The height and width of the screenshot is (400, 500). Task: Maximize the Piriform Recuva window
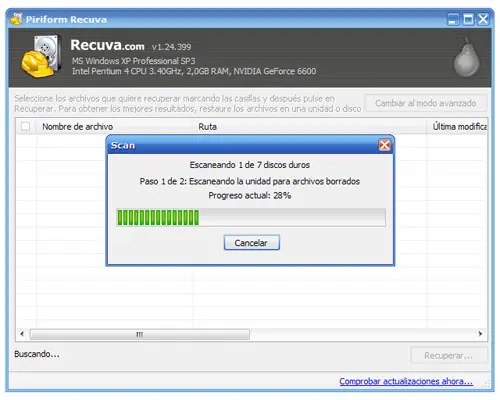pyautogui.click(x=468, y=19)
